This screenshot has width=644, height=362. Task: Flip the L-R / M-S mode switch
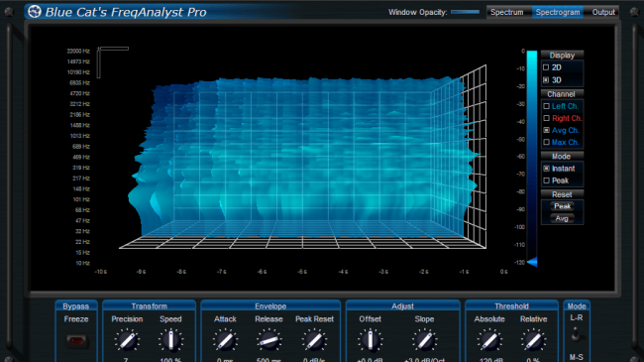(577, 334)
